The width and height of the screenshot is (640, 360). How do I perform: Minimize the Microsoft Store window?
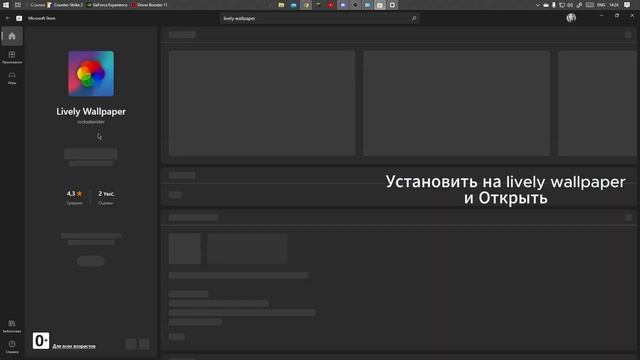pos(602,16)
